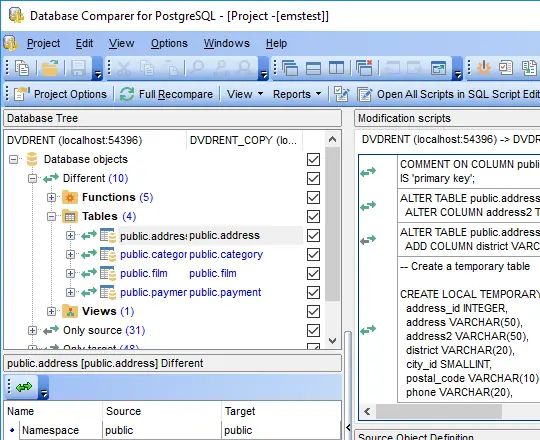Open the Edit menu
Viewport: 540px width, 440px height.
84,43
